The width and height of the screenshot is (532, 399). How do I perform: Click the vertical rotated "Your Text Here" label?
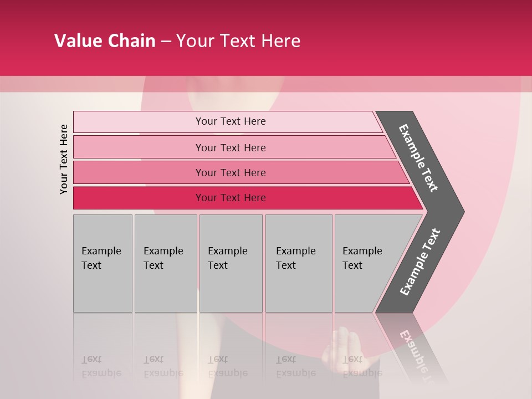[64, 159]
